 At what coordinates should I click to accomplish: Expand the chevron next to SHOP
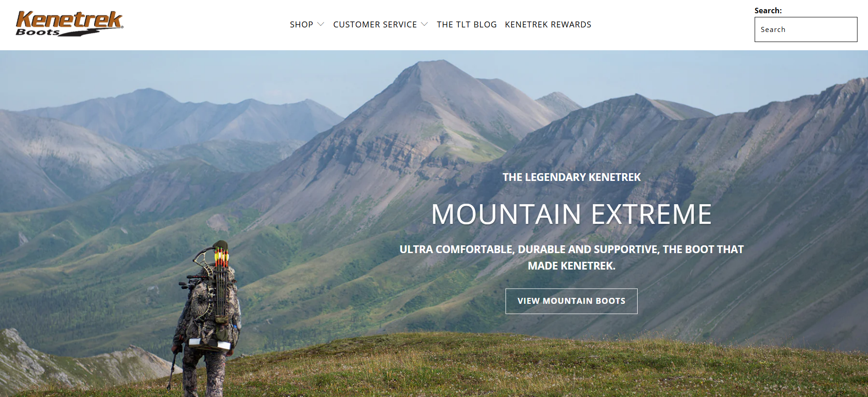click(320, 24)
